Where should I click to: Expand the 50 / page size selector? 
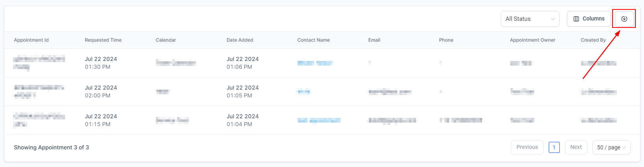(611, 147)
